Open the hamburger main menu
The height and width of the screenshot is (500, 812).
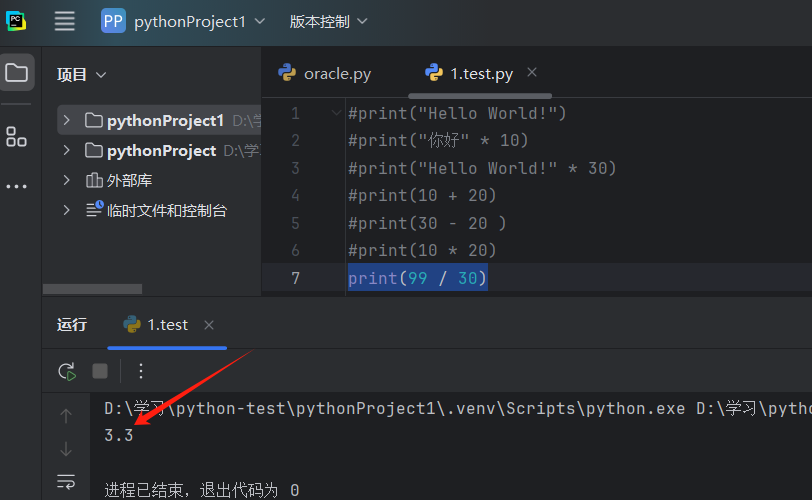(x=65, y=21)
